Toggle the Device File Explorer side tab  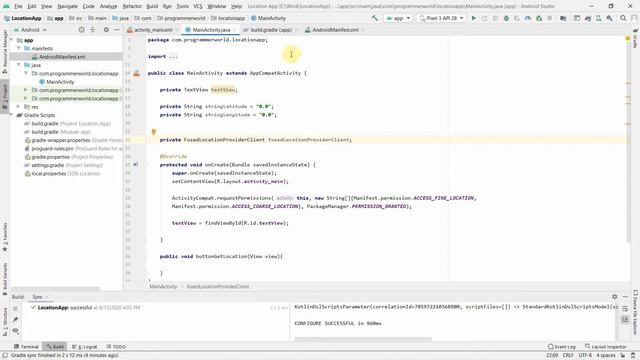tap(635, 312)
